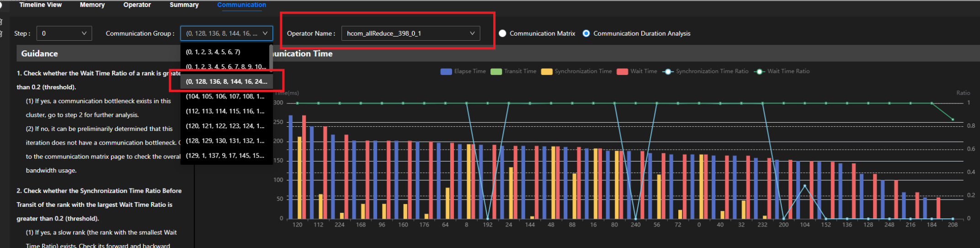Open the Operator Name dropdown

pos(410,33)
